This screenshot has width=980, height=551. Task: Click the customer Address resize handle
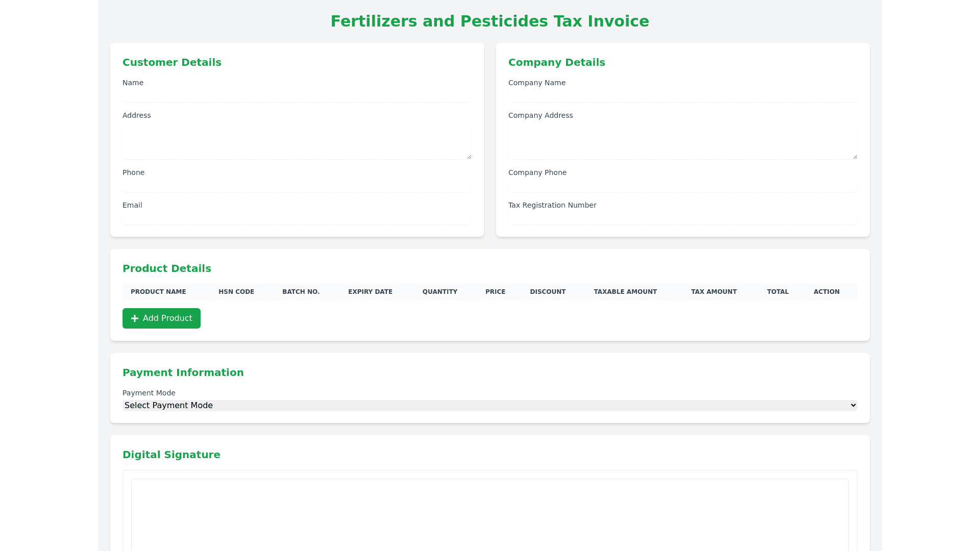[469, 157]
